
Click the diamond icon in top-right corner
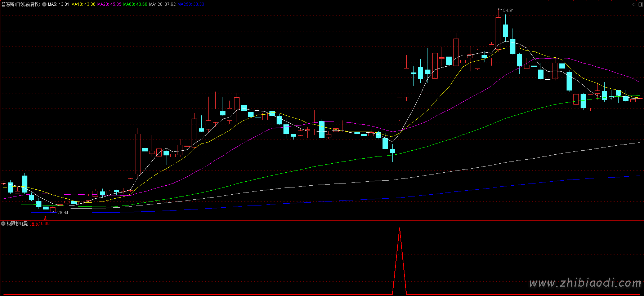[x=634, y=4]
